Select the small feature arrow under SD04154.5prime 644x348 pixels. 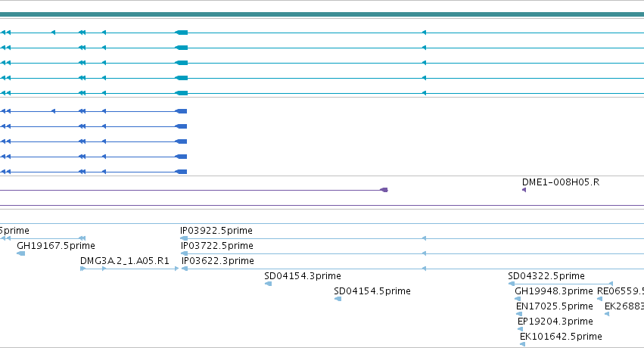(x=338, y=299)
